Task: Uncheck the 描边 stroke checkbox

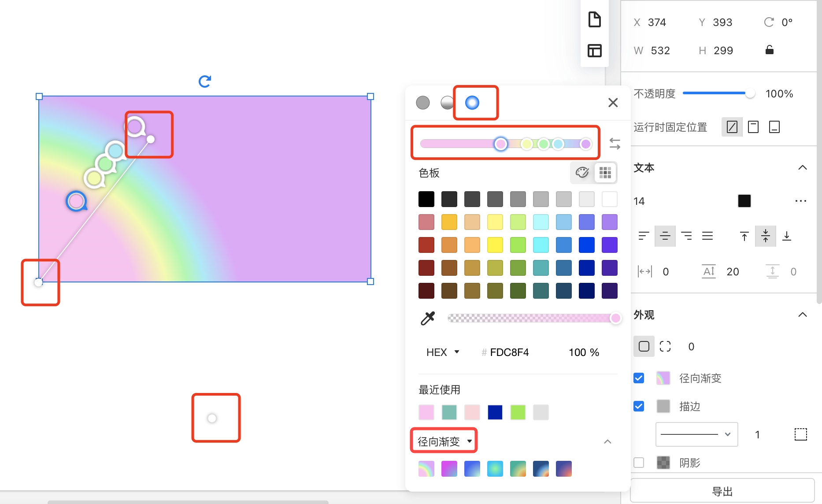Action: click(x=639, y=406)
